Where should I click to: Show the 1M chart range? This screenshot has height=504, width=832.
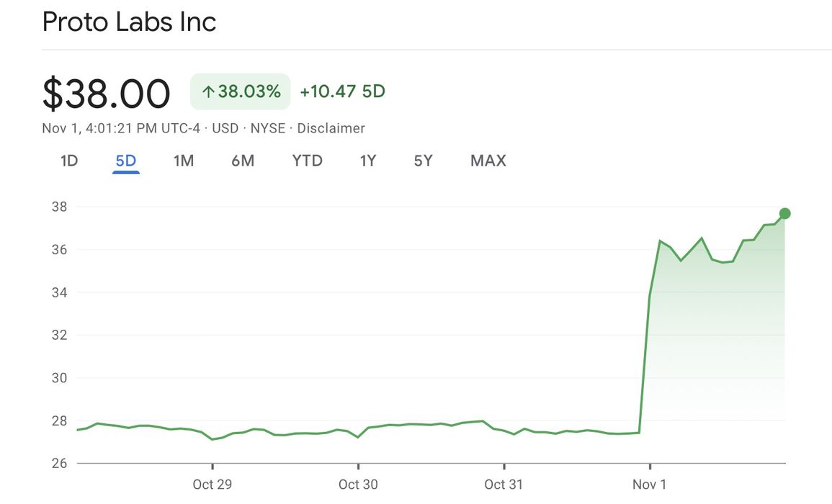click(x=184, y=161)
